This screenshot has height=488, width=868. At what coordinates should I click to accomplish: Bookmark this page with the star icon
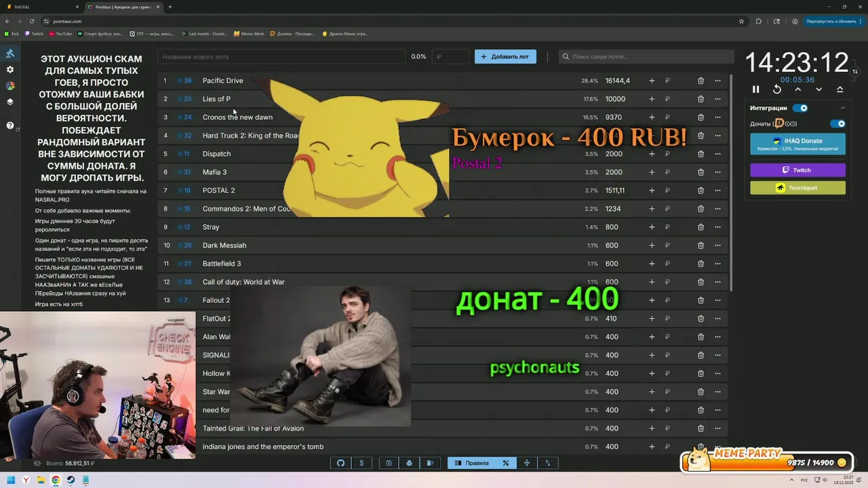[741, 21]
